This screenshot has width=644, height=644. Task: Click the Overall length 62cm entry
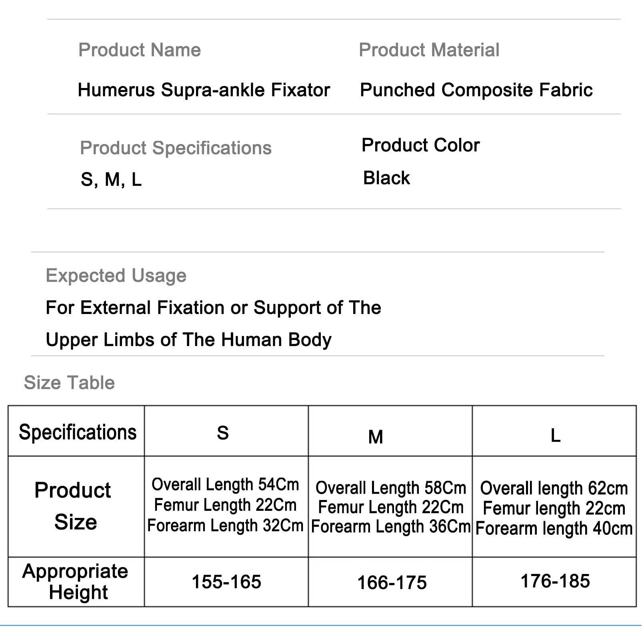[554, 488]
